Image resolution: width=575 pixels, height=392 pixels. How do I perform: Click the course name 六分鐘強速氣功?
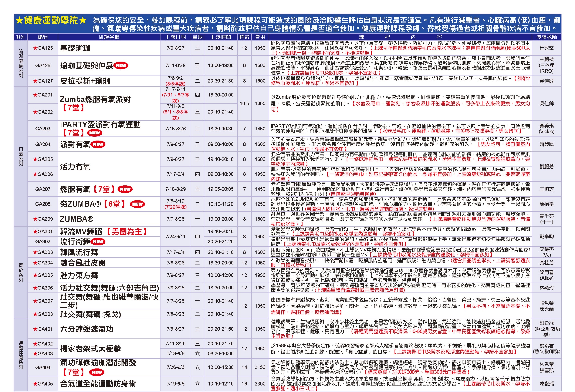coord(86,329)
